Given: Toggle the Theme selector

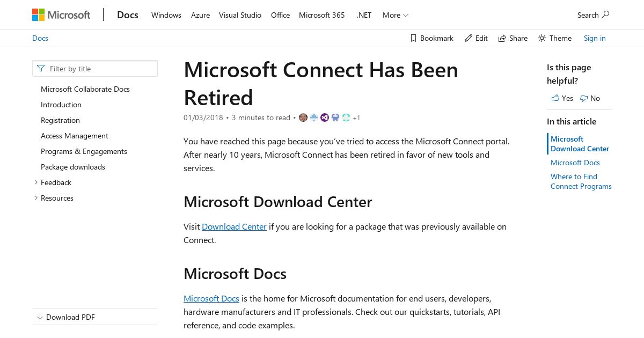Looking at the screenshot, I should [555, 38].
